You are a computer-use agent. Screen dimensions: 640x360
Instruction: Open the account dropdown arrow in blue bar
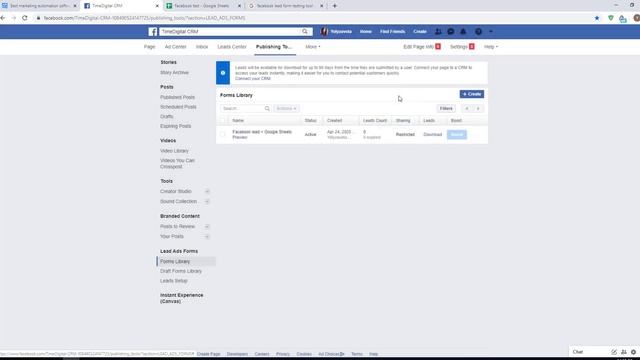point(491,31)
